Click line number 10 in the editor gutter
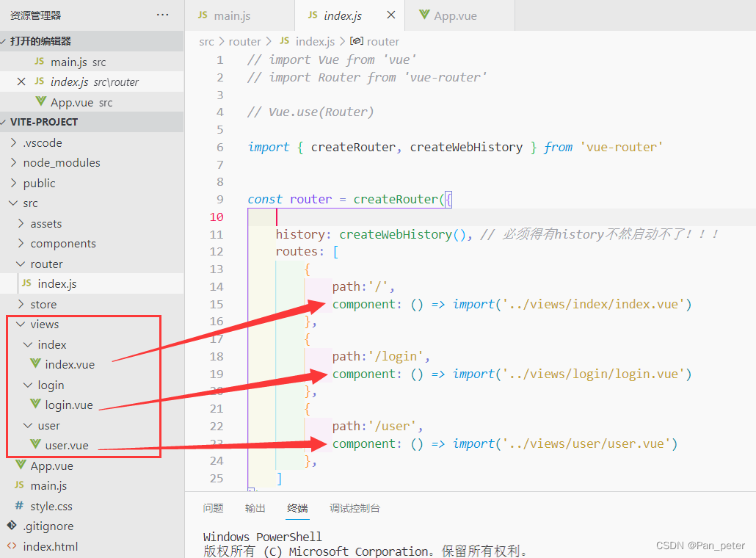The width and height of the screenshot is (756, 558). [x=216, y=217]
